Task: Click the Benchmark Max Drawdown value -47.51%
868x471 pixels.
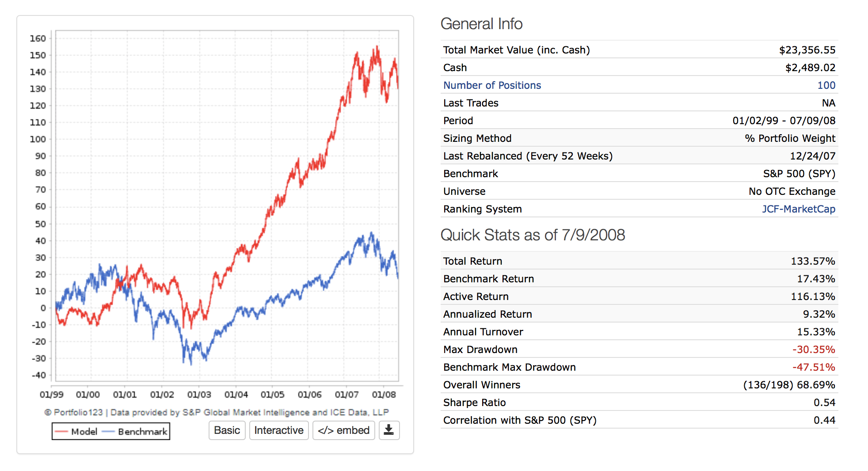Action: 814,367
